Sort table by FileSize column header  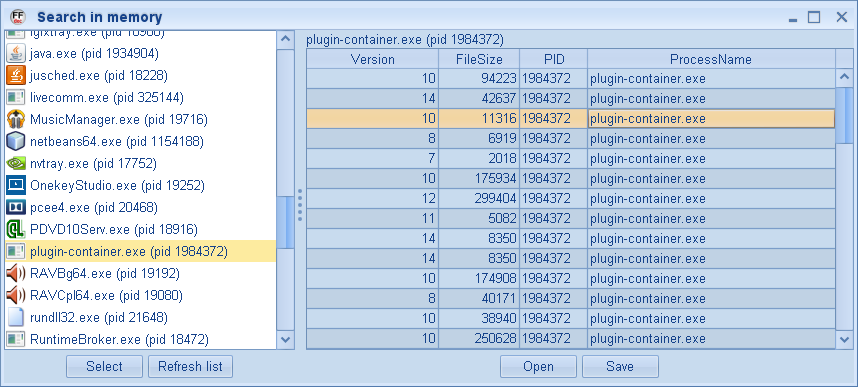click(479, 59)
